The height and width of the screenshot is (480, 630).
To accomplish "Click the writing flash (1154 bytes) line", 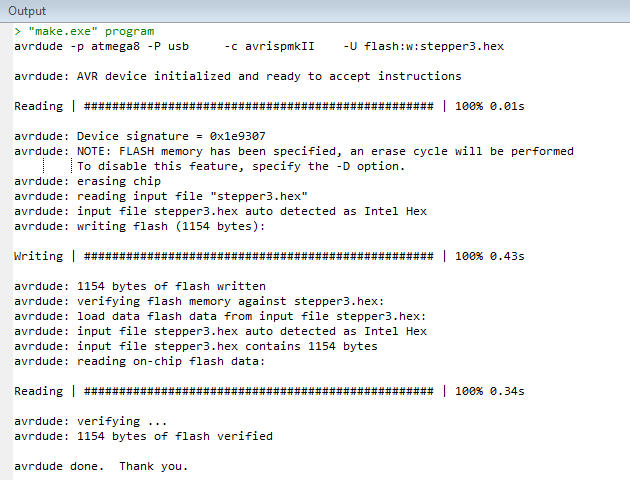I will coord(140,226).
